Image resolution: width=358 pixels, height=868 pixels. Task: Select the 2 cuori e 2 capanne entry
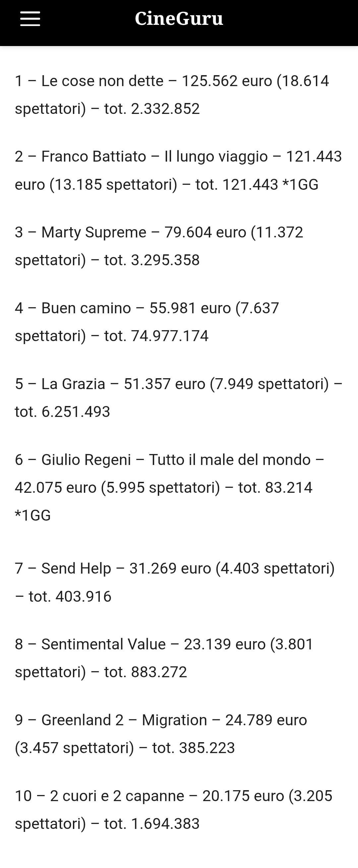117,796
